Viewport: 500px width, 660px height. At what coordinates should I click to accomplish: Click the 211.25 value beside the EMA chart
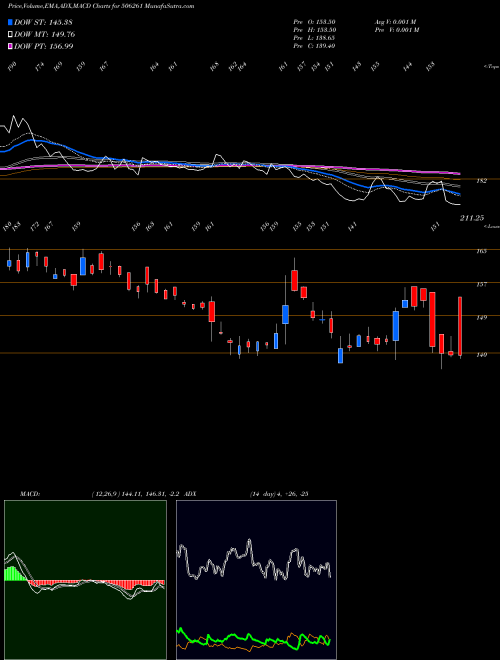pyautogui.click(x=472, y=218)
